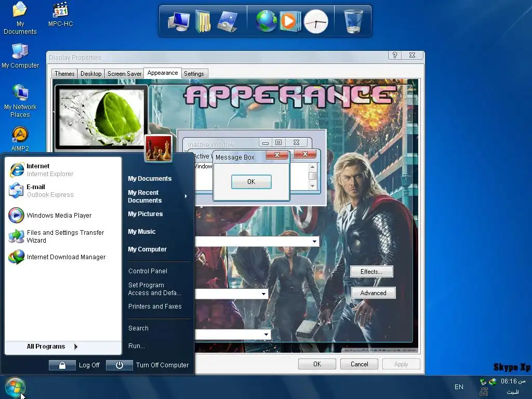Select the My Computer desktop icon
This screenshot has height=399, width=532.
20,56
